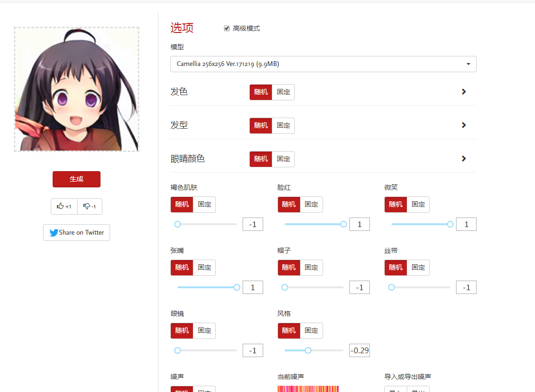
Task: Open the 模型 dropdown showing Camellia 256x256
Action: (x=323, y=64)
